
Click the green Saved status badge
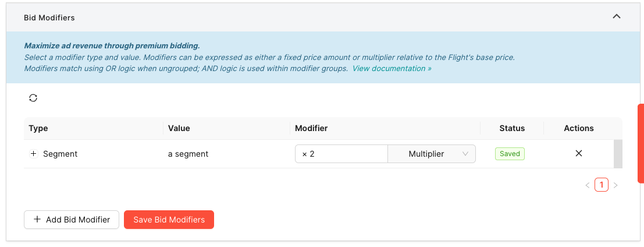pos(510,154)
